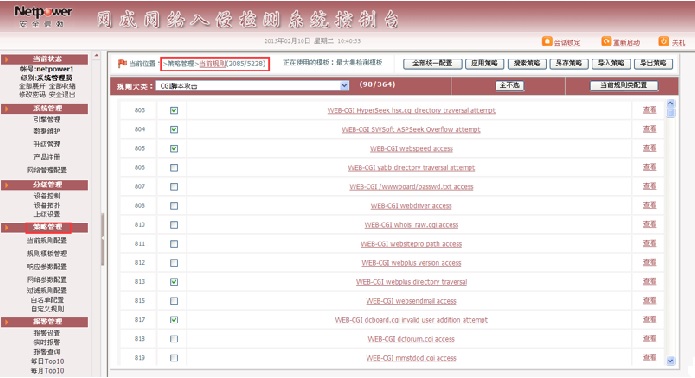695x378 pixels.
Task: Click the arrow icon beside 当前状态 header
Action: (6, 59)
